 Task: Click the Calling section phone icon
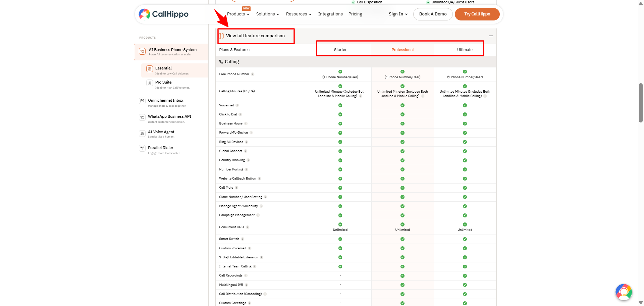pyautogui.click(x=221, y=62)
